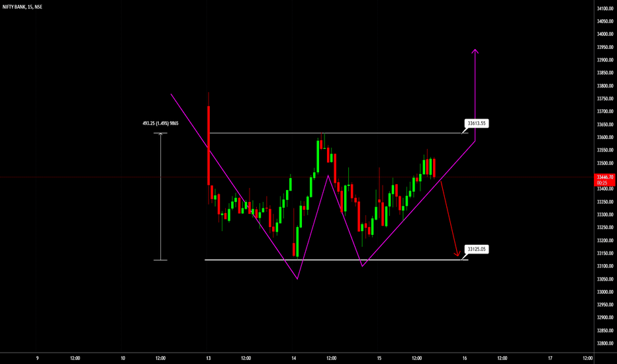
Task: Click the 33800.00 price axis label
Action: coord(605,86)
